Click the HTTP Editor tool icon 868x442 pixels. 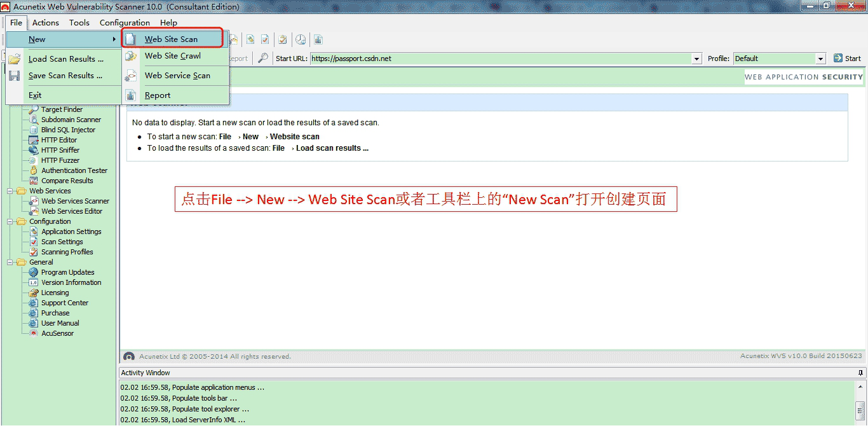tap(33, 140)
